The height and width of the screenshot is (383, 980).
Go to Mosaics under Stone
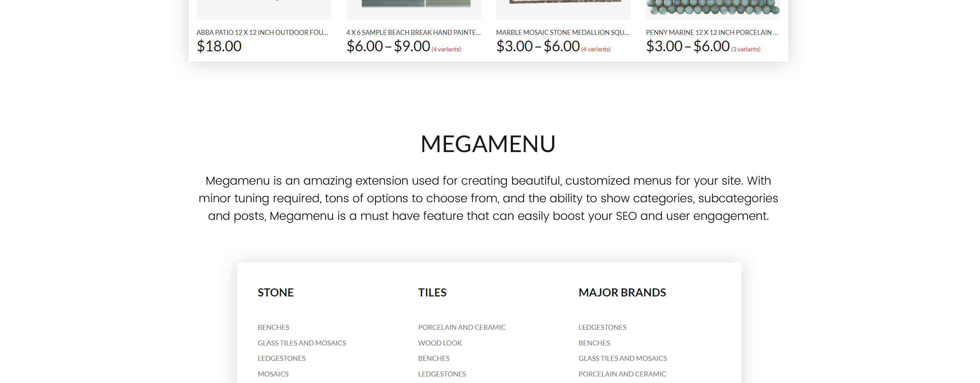[x=273, y=374]
